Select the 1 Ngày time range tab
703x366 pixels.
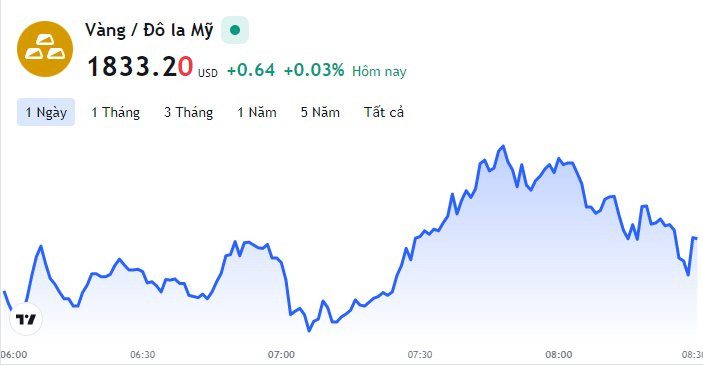(x=46, y=112)
